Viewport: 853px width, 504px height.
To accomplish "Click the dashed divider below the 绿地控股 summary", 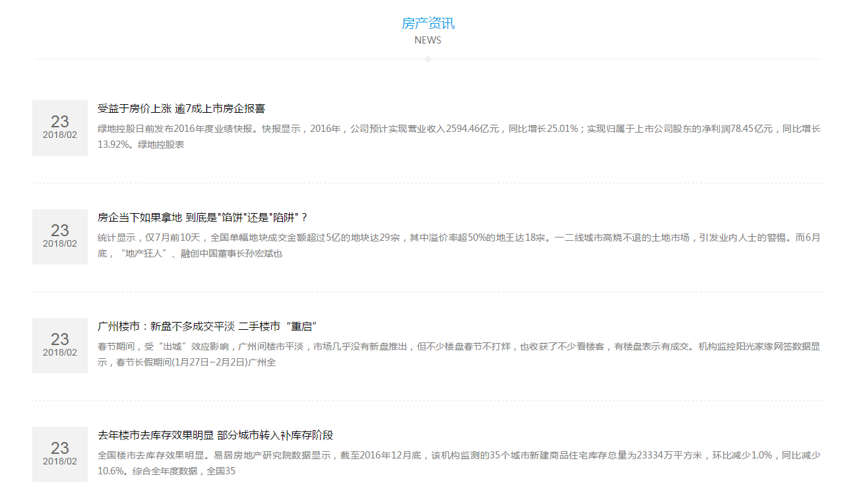I will [428, 183].
